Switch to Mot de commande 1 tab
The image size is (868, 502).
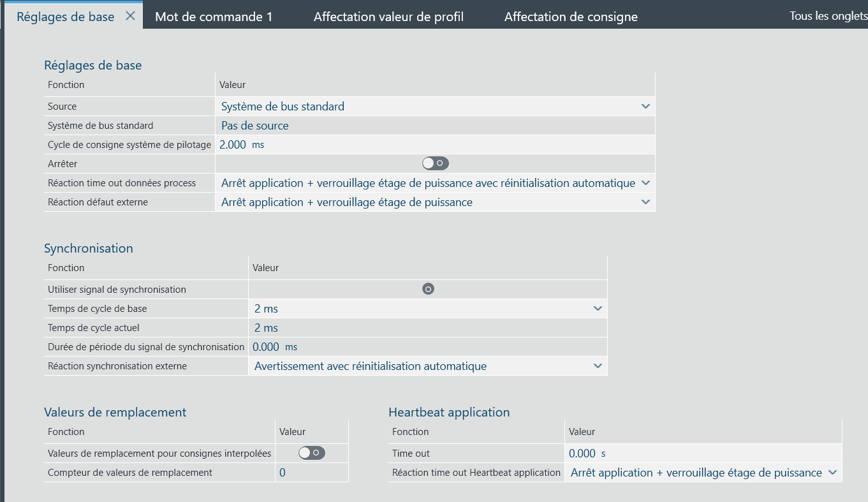coord(214,17)
